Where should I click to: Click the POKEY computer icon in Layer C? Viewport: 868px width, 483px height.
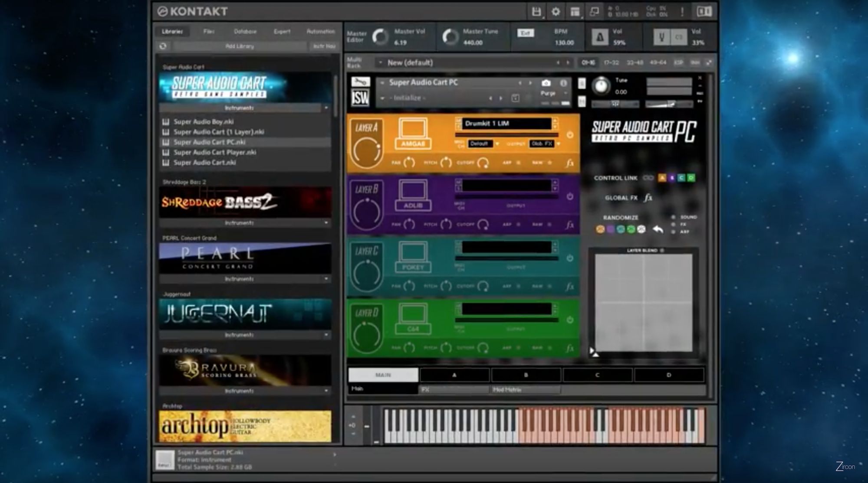[x=413, y=258]
